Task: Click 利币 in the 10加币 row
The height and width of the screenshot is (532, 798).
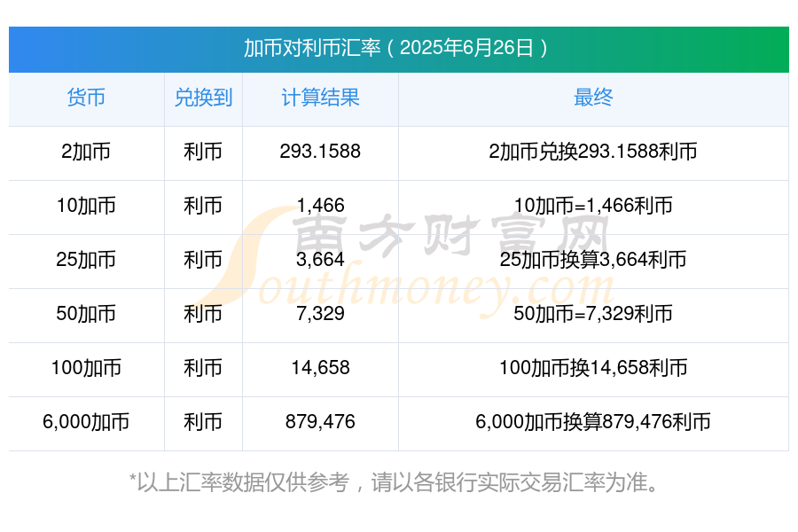Action: click(x=203, y=206)
